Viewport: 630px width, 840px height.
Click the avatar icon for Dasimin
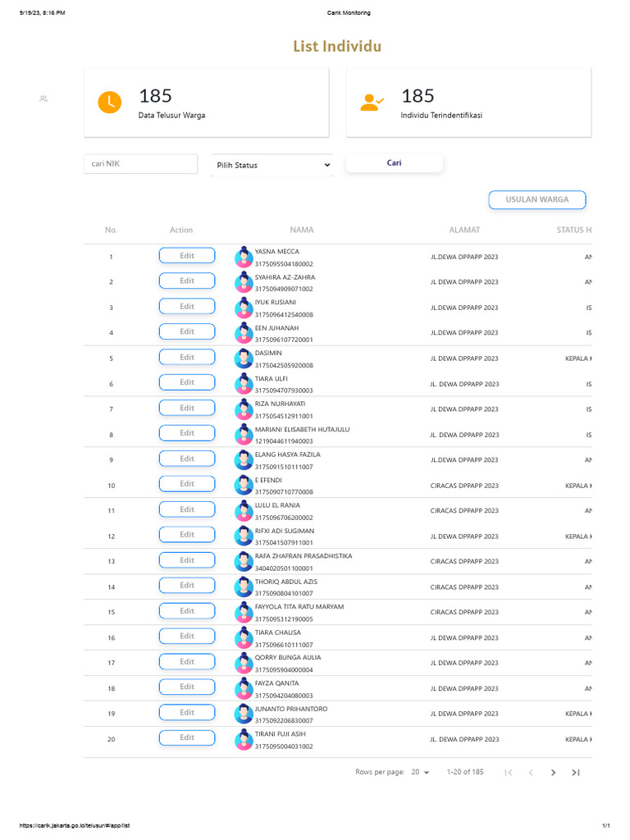(x=244, y=358)
